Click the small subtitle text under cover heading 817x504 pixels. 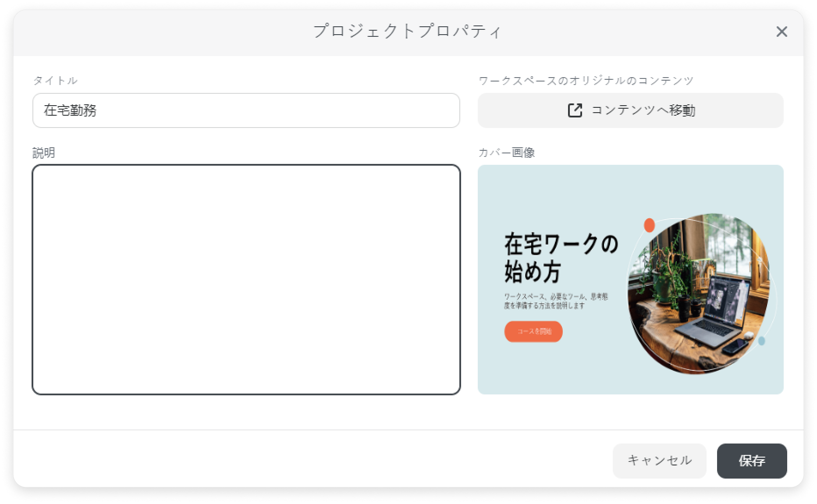(x=556, y=301)
